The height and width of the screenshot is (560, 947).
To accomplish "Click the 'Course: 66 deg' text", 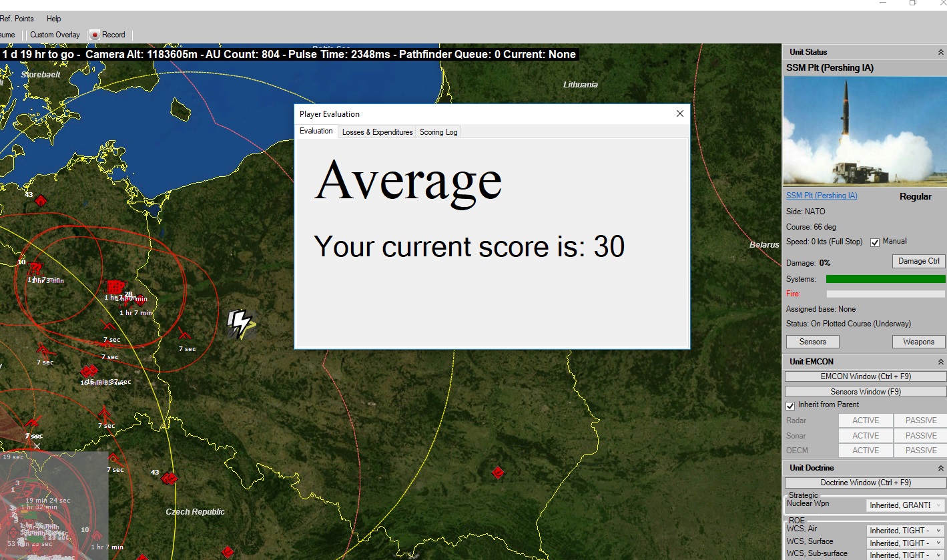I will click(x=811, y=227).
